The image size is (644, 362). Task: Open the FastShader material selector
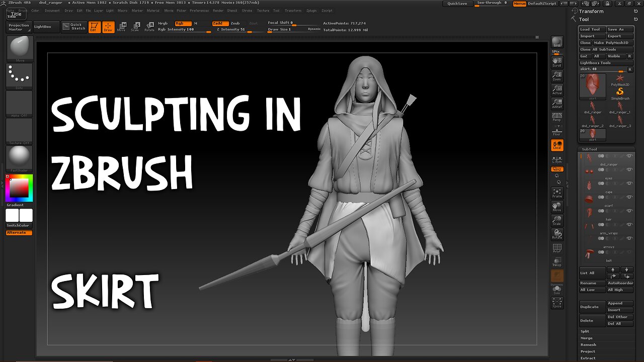click(19, 159)
